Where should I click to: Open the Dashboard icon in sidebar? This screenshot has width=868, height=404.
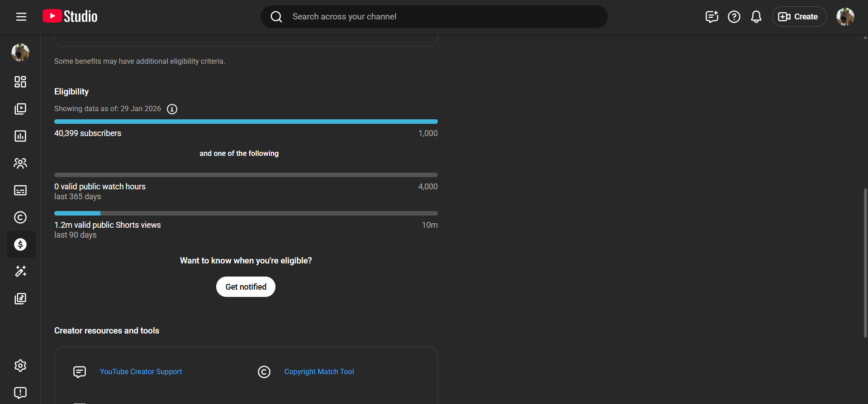click(20, 82)
